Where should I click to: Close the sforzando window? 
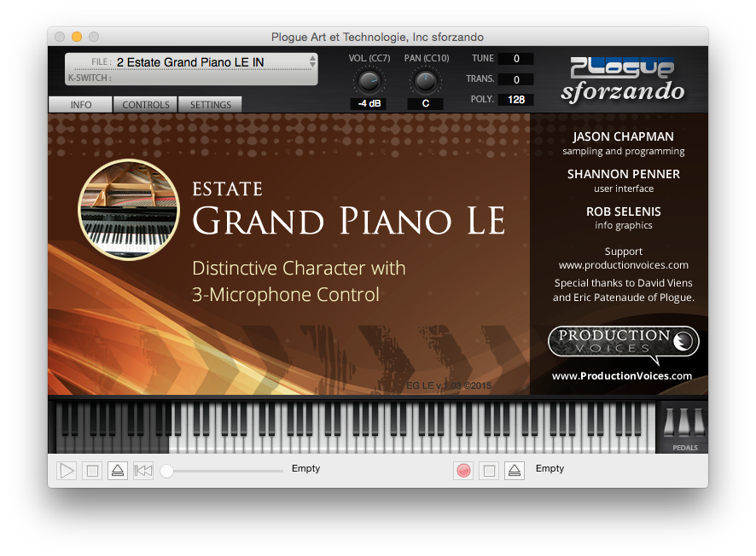click(60, 37)
